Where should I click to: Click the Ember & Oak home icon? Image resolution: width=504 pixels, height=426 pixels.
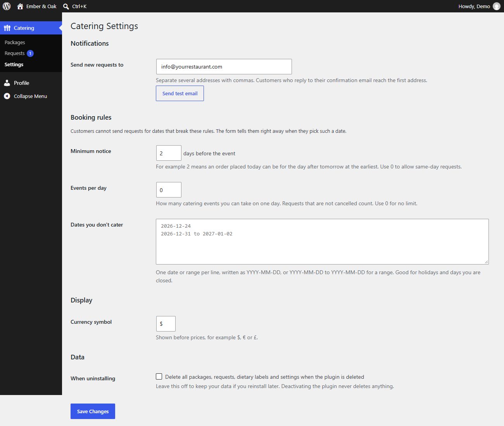point(20,6)
